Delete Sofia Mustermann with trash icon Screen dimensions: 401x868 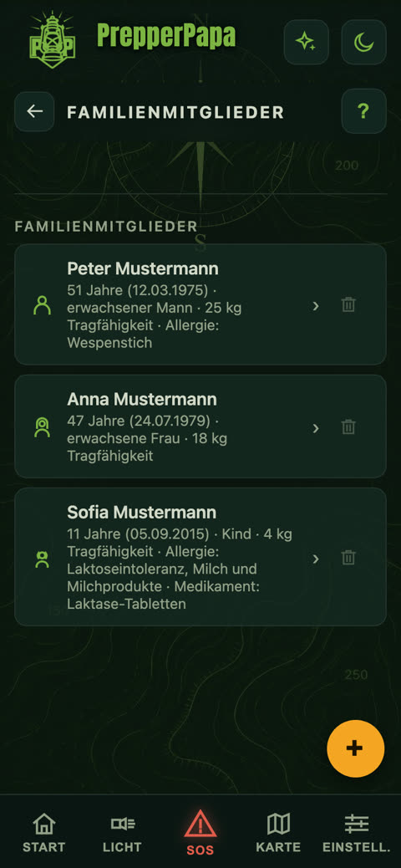click(x=348, y=557)
